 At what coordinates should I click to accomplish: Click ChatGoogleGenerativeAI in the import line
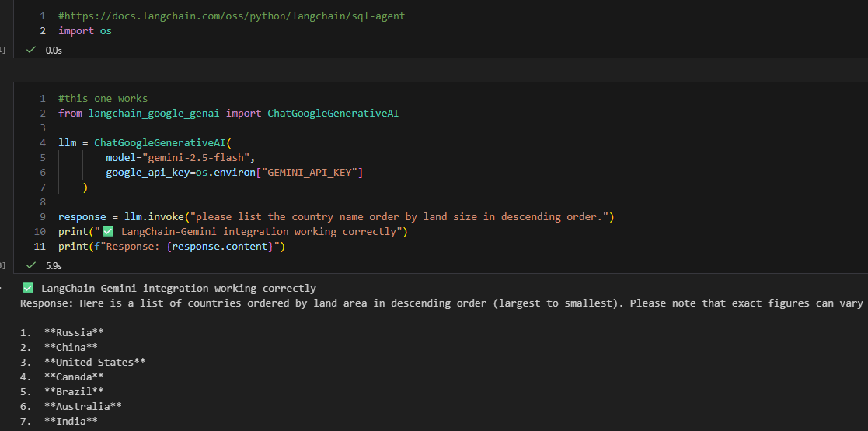pos(333,114)
